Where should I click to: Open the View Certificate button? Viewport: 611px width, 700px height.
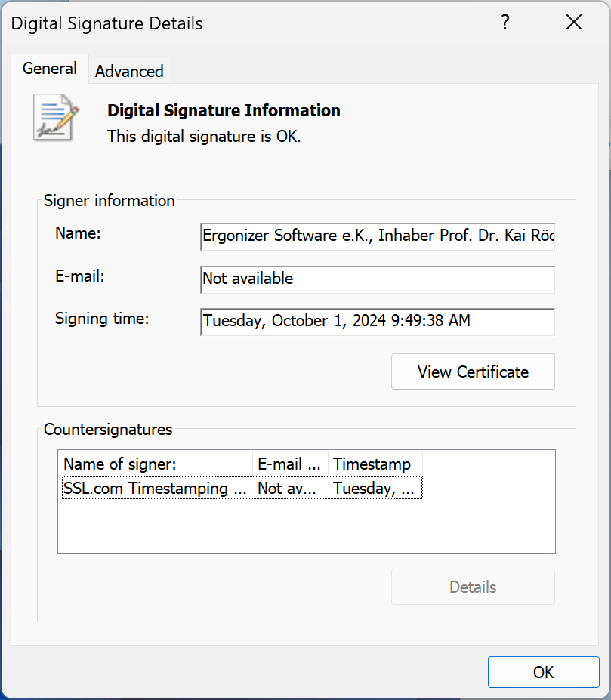tap(473, 372)
